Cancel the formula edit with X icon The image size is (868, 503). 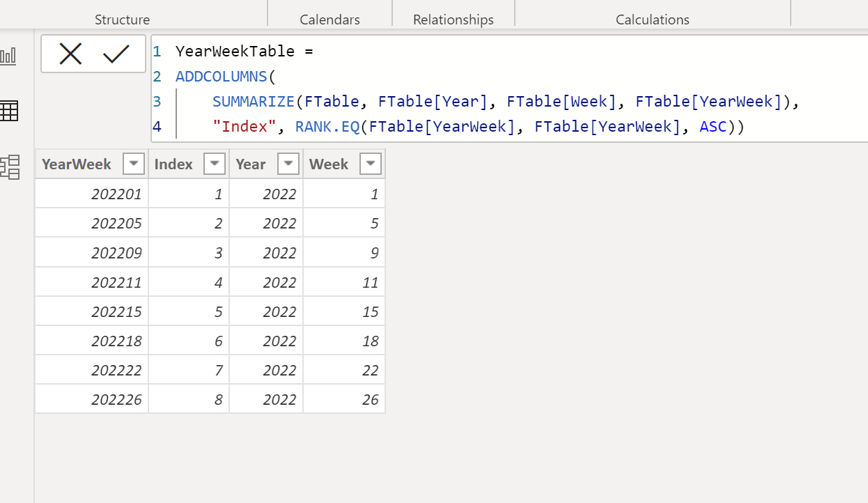click(70, 54)
